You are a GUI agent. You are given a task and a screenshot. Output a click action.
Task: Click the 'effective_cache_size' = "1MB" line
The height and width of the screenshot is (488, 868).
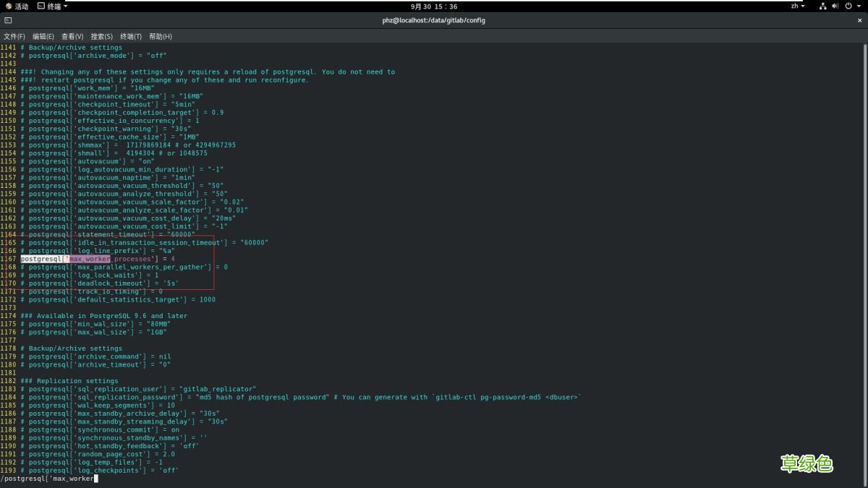pyautogui.click(x=110, y=137)
